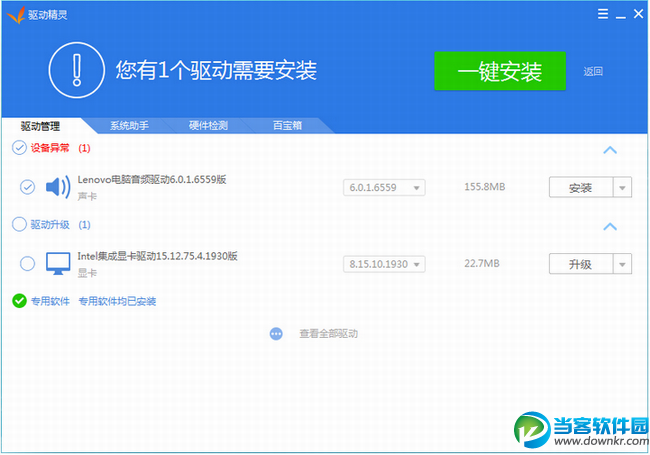The width and height of the screenshot is (650, 455).
Task: Open the 6.0.1.6559 version dropdown
Action: 384,188
